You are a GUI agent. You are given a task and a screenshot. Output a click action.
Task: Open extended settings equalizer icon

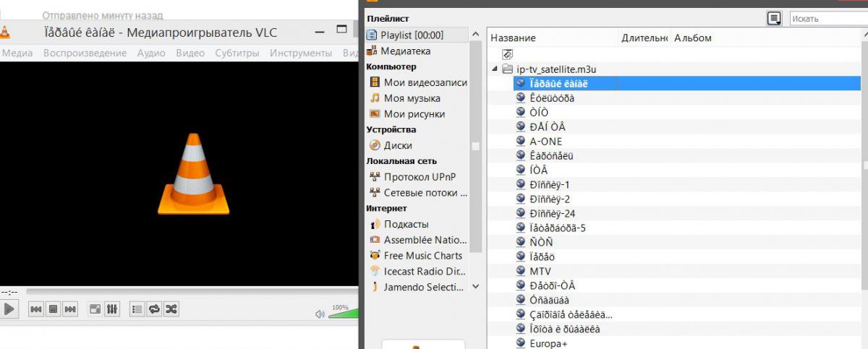[112, 309]
